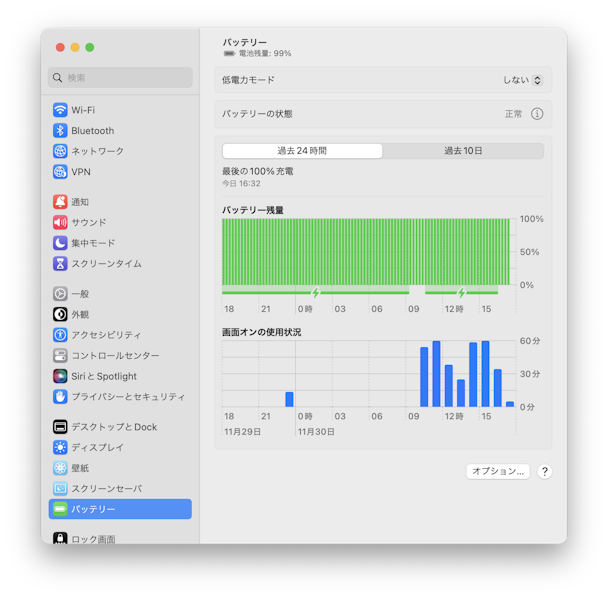This screenshot has height=598, width=608.
Task: Switch to the 過去24時間 tab
Action: point(302,151)
